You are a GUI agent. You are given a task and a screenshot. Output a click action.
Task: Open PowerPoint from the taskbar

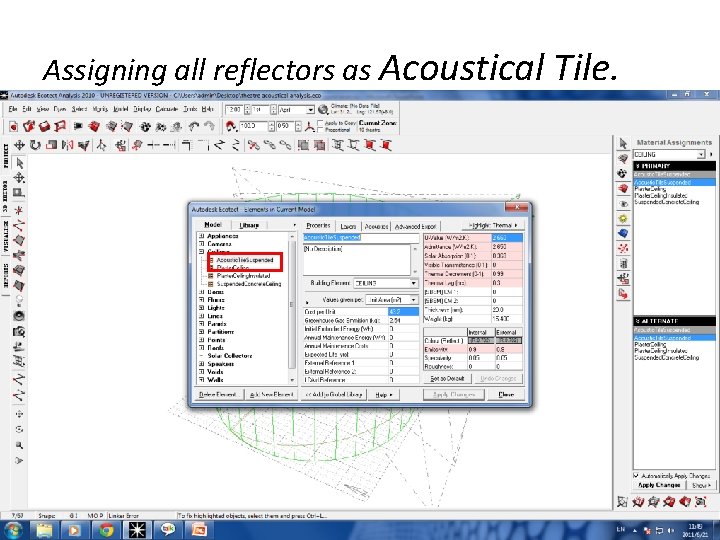(199, 530)
